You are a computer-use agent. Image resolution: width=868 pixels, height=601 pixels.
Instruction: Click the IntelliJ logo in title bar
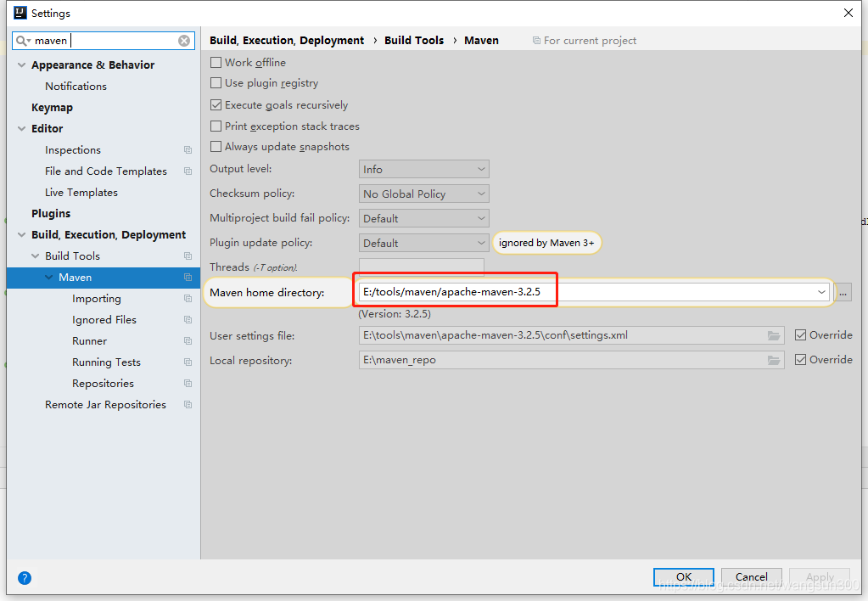click(x=20, y=13)
